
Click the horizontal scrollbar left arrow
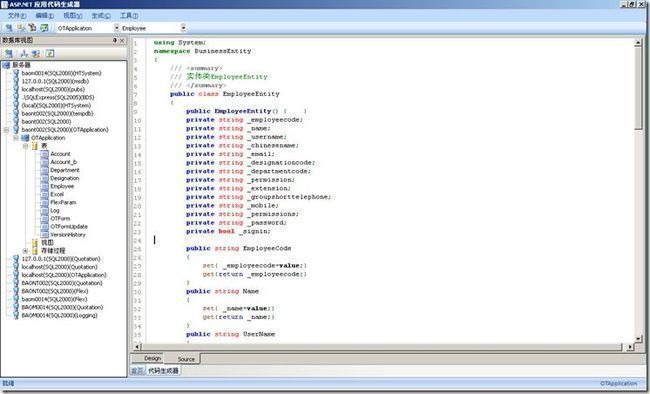tap(138, 346)
